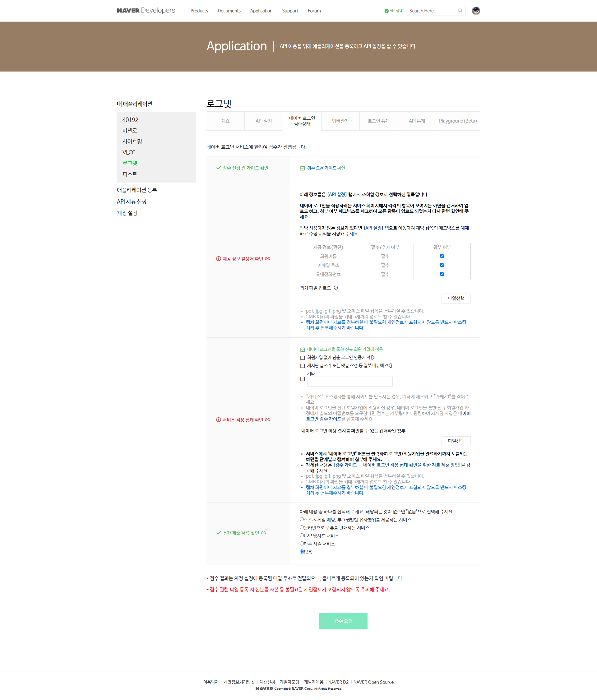Select 온라인으로 주류를 판매하는 서비스 radio
597x700 pixels.
click(302, 527)
